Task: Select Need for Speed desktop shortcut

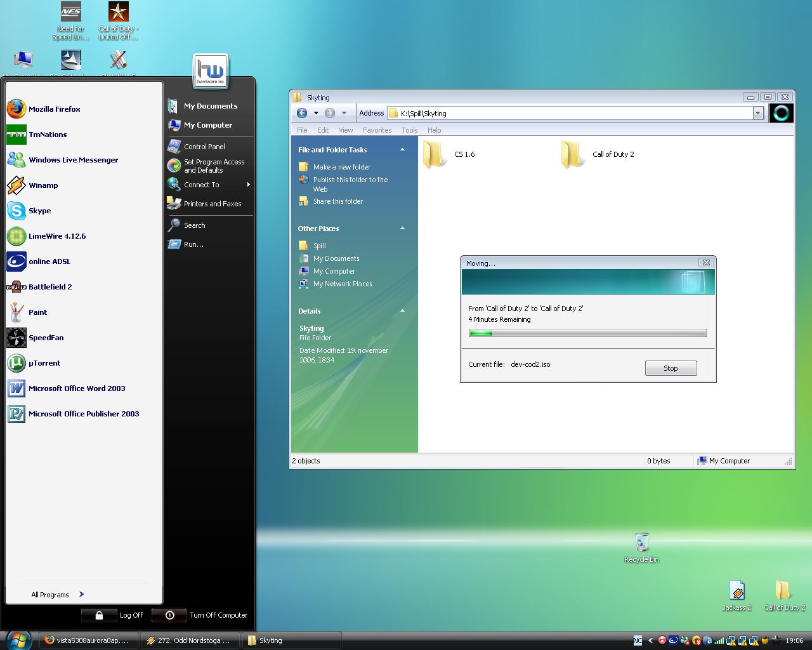Action: [70, 21]
